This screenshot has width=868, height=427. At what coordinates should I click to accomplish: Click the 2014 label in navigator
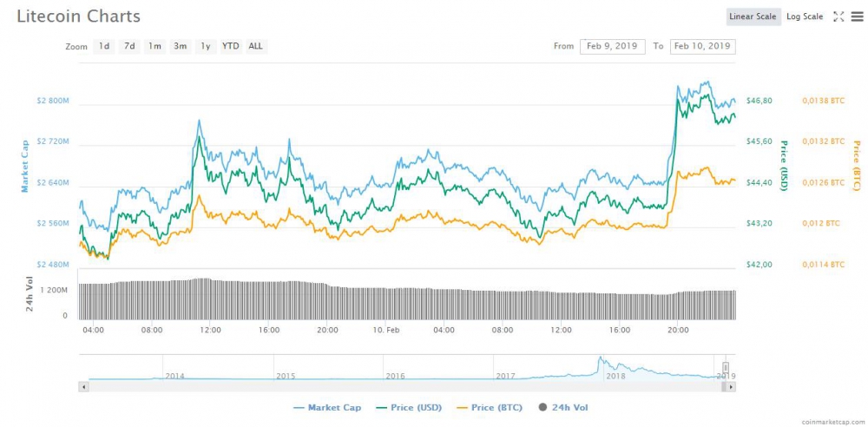coord(175,376)
